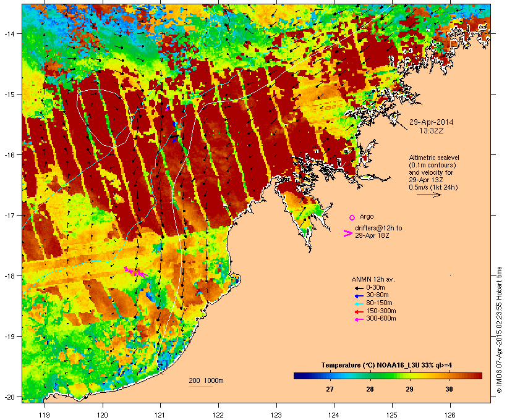507x420 pixels.
Task: Click the -15 latitude axis label
Action: pyautogui.click(x=9, y=94)
